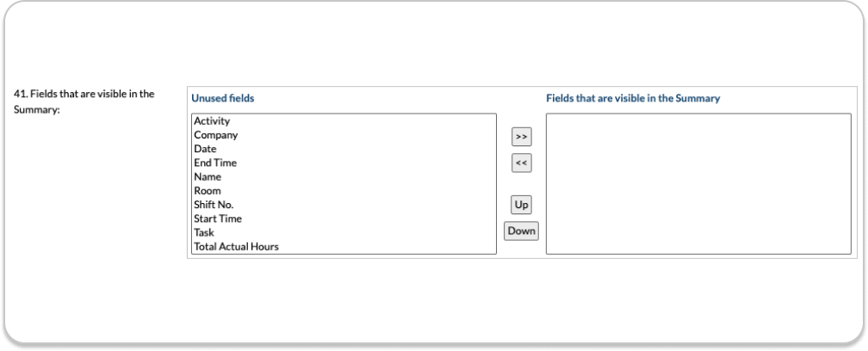Select Start Time field option
The image size is (868, 351).
217,219
